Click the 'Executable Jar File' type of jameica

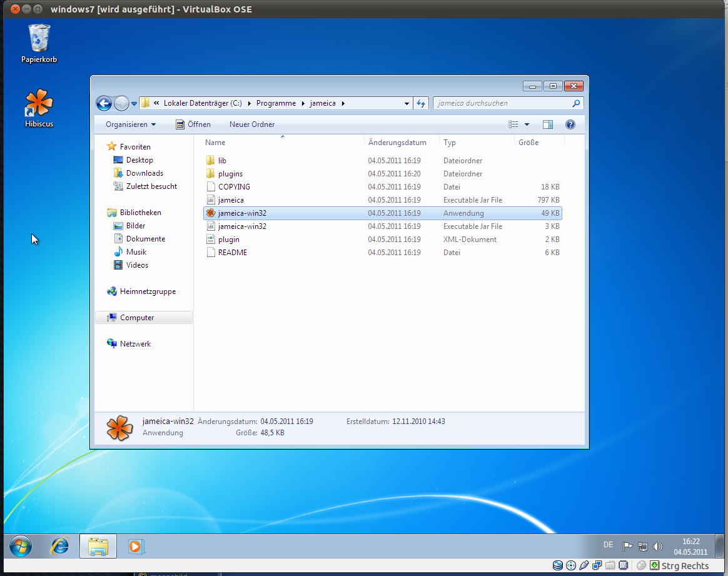tap(473, 200)
